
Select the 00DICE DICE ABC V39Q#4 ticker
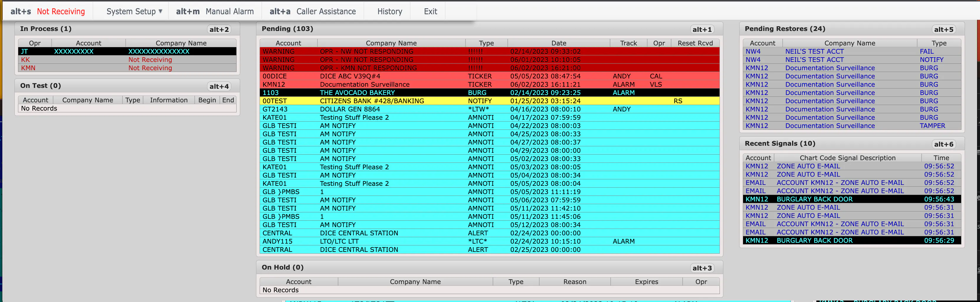click(x=490, y=76)
